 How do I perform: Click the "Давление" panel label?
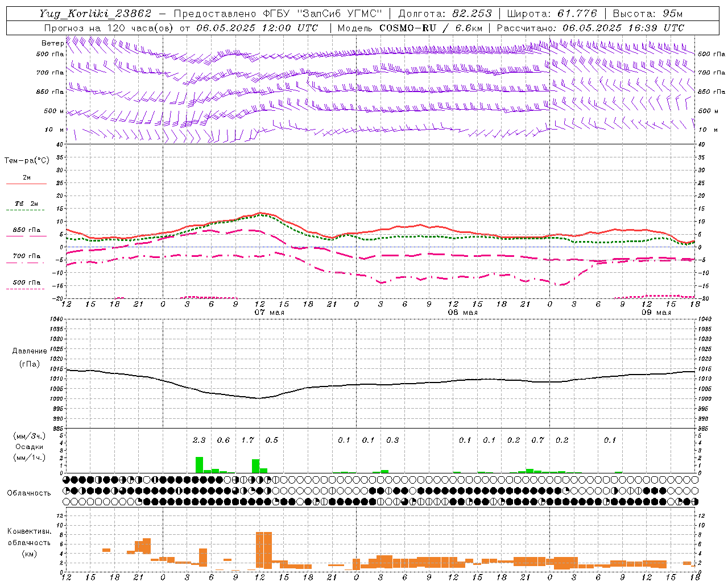[30, 351]
